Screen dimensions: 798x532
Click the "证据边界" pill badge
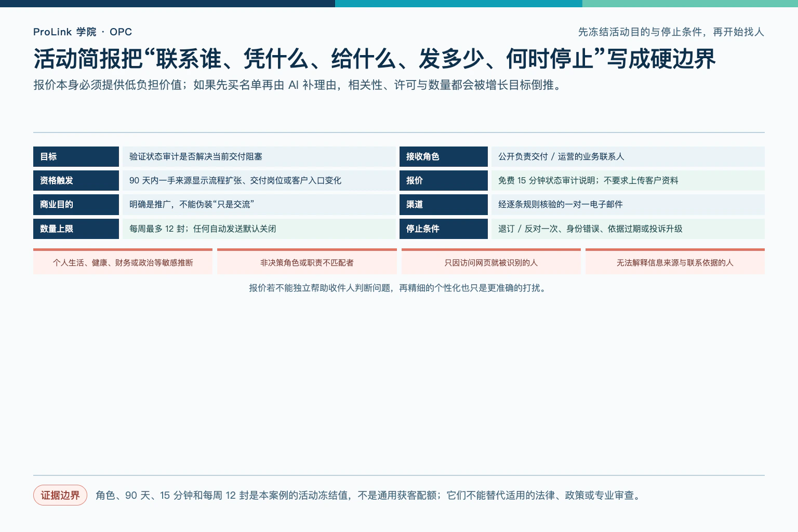pos(60,495)
